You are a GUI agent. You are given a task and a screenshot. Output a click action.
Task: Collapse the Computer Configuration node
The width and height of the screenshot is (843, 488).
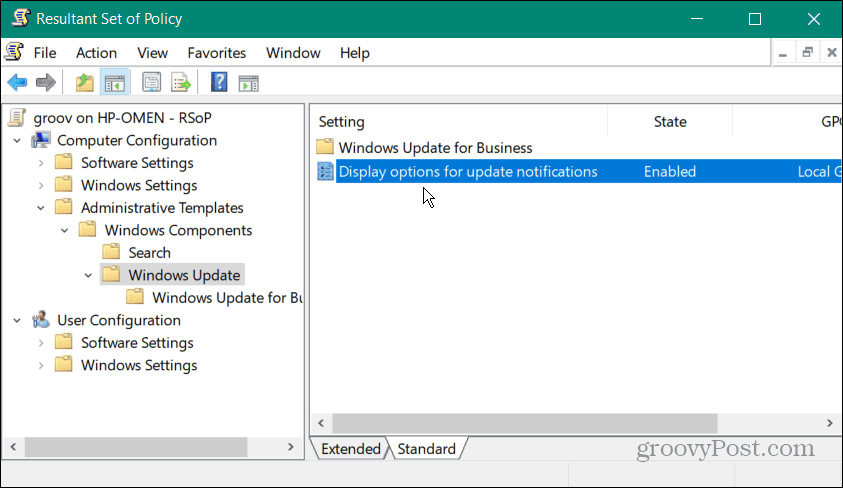click(x=17, y=141)
